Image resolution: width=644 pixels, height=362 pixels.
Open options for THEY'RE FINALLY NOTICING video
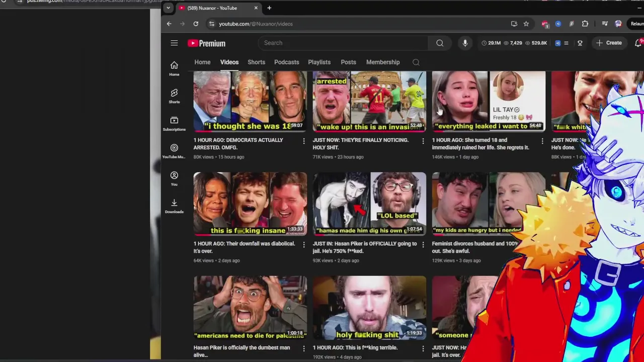click(423, 141)
